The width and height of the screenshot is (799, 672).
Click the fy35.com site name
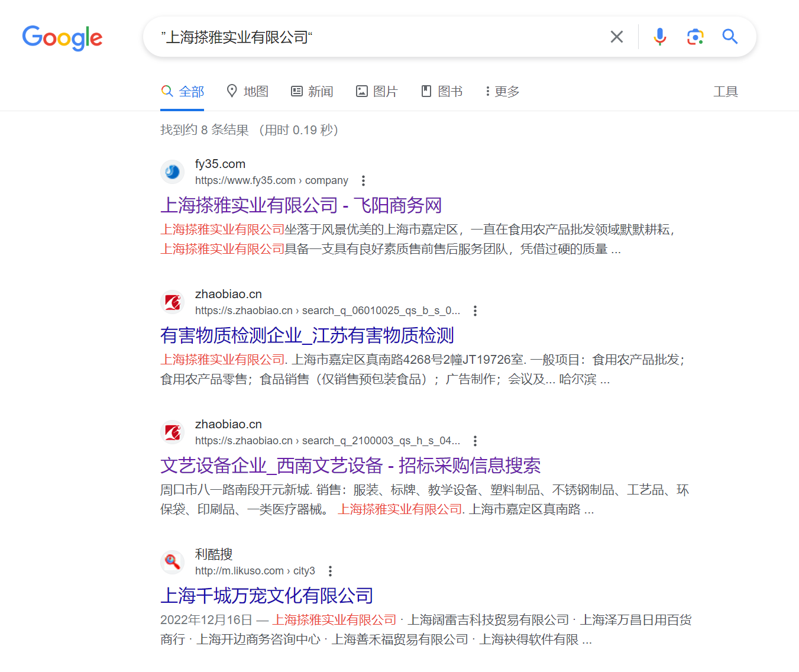220,164
